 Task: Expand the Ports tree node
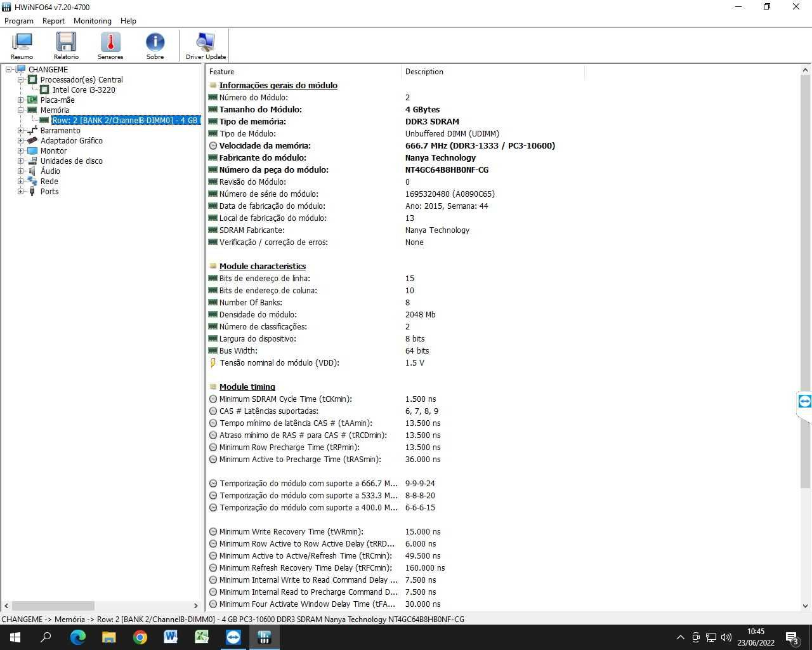(21, 191)
